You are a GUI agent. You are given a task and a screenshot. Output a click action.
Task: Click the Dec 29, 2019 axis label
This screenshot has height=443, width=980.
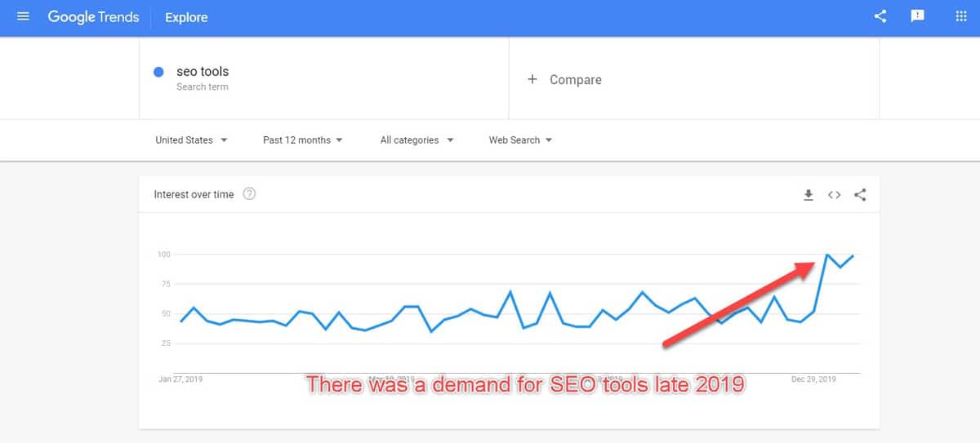click(814, 379)
